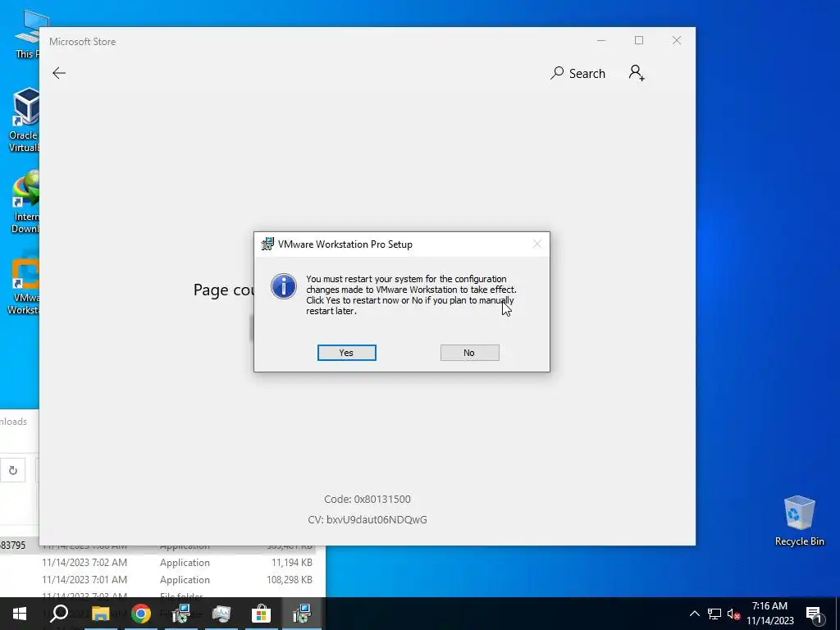Close the Microsoft Store window
The image size is (840, 630).
[677, 41]
